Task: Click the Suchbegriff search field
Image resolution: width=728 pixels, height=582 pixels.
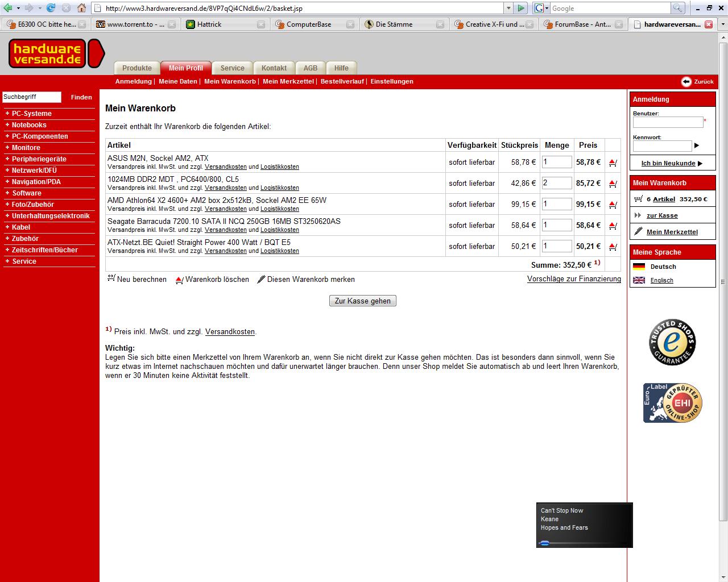Action: pos(32,97)
